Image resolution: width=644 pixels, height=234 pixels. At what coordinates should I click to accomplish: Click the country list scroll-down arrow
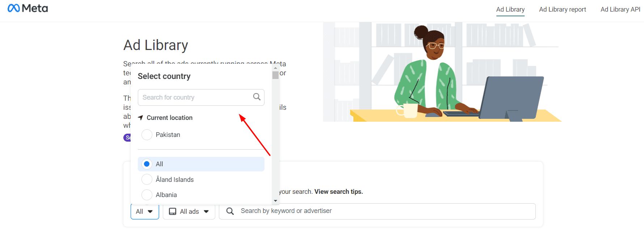pyautogui.click(x=275, y=201)
